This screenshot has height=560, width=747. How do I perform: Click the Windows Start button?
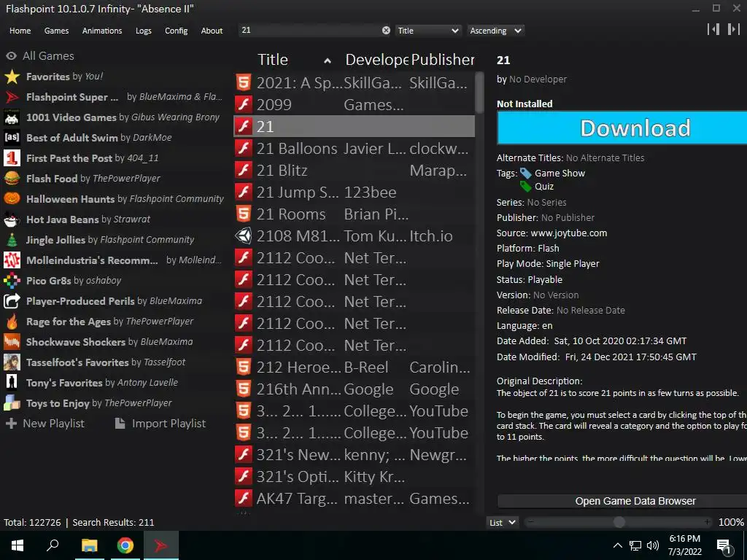click(18, 545)
